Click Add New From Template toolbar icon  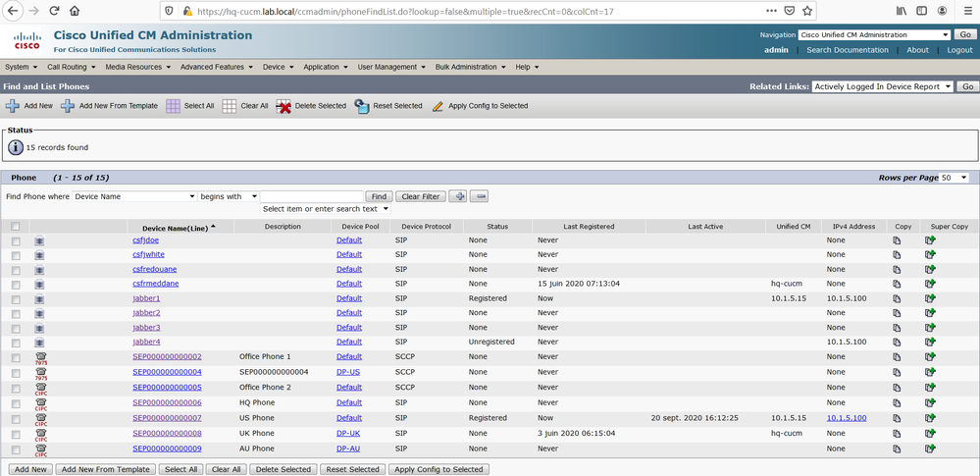tap(68, 106)
